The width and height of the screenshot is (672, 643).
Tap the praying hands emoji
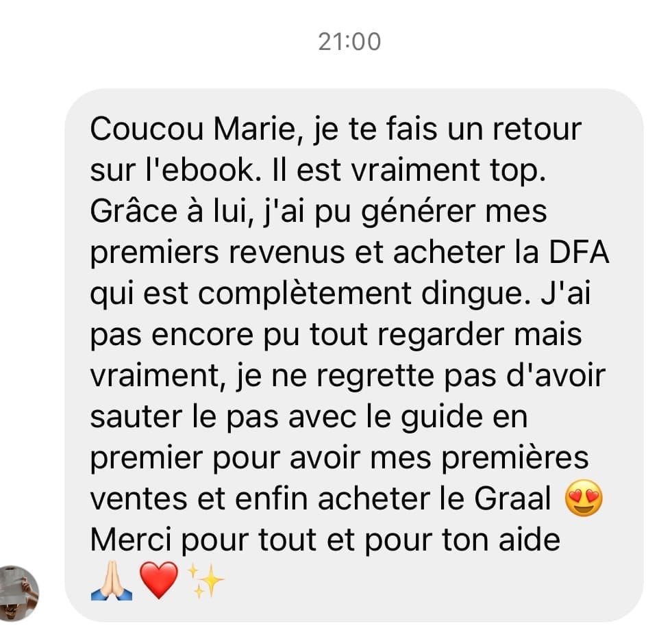tap(112, 581)
